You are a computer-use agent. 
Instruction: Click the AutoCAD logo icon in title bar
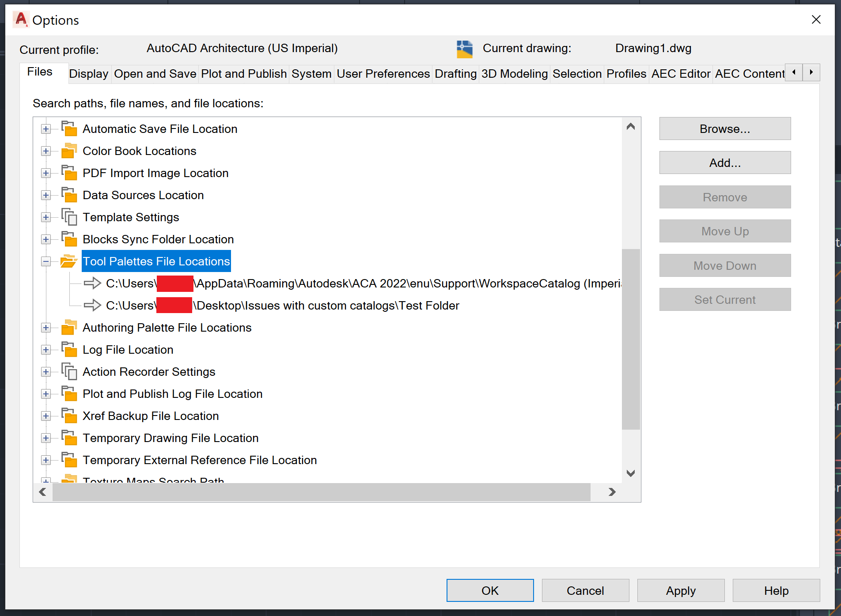coord(21,19)
